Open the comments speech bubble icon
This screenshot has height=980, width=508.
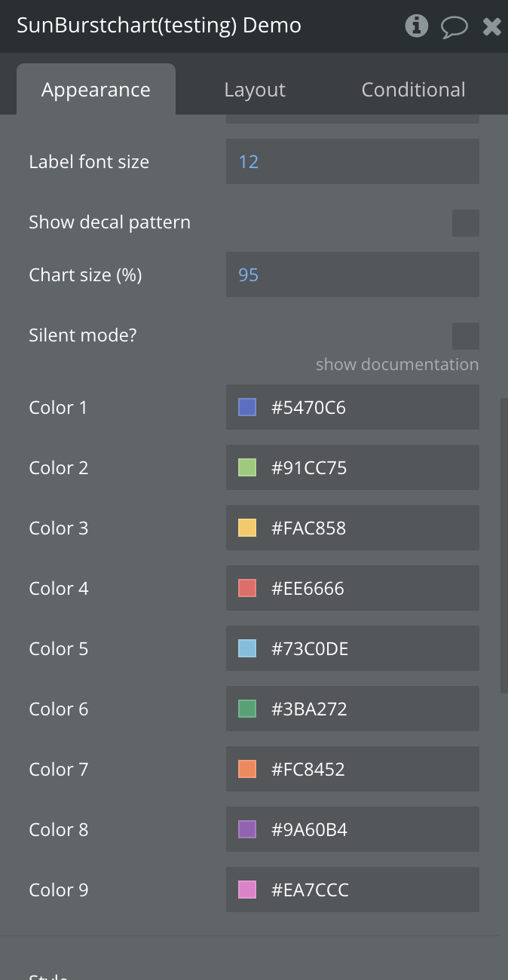point(454,27)
